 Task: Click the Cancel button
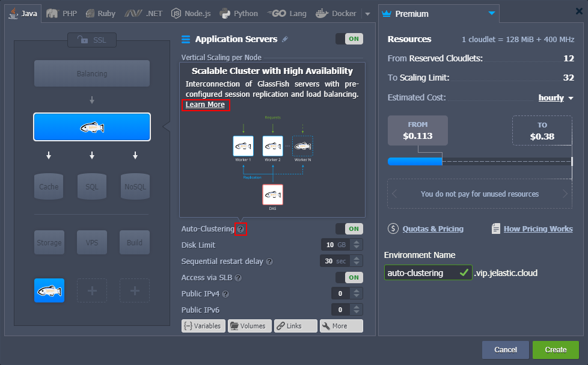tap(506, 350)
